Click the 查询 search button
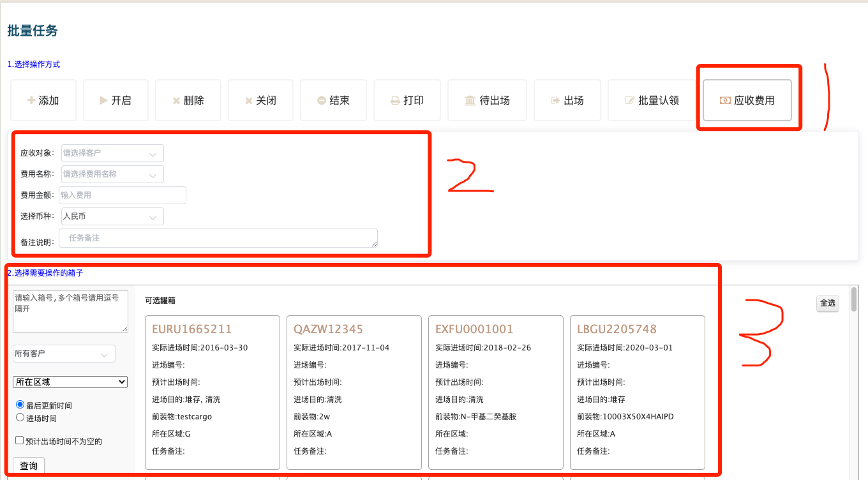The width and height of the screenshot is (868, 480). click(x=29, y=466)
